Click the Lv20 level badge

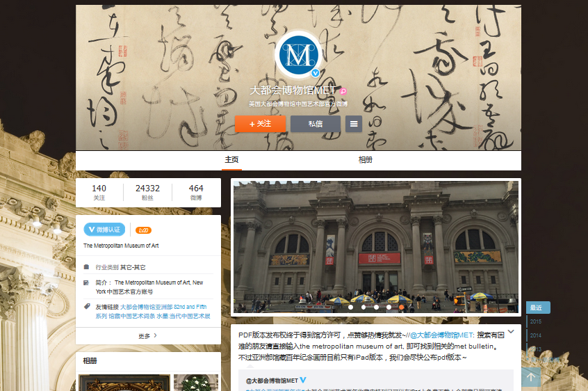click(x=143, y=230)
